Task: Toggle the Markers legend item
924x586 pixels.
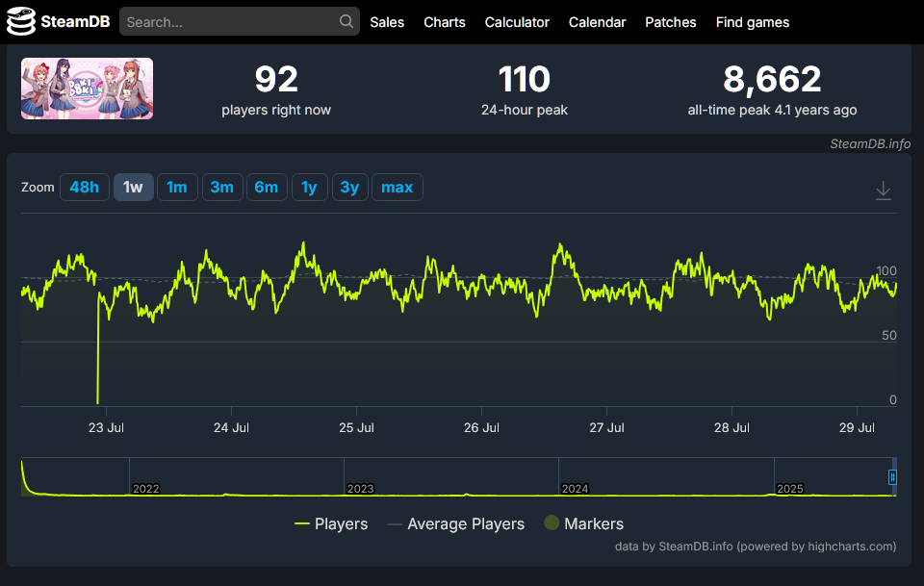Action: click(x=584, y=523)
